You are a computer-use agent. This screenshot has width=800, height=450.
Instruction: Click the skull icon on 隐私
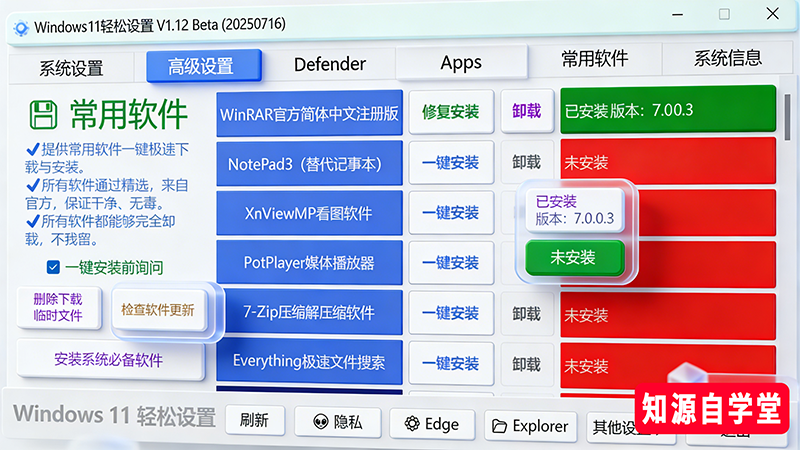pos(320,421)
